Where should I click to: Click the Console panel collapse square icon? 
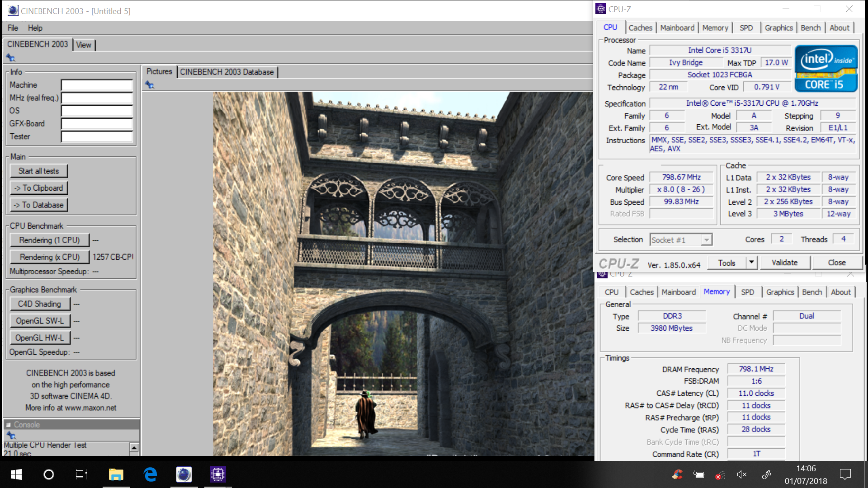tap(8, 425)
